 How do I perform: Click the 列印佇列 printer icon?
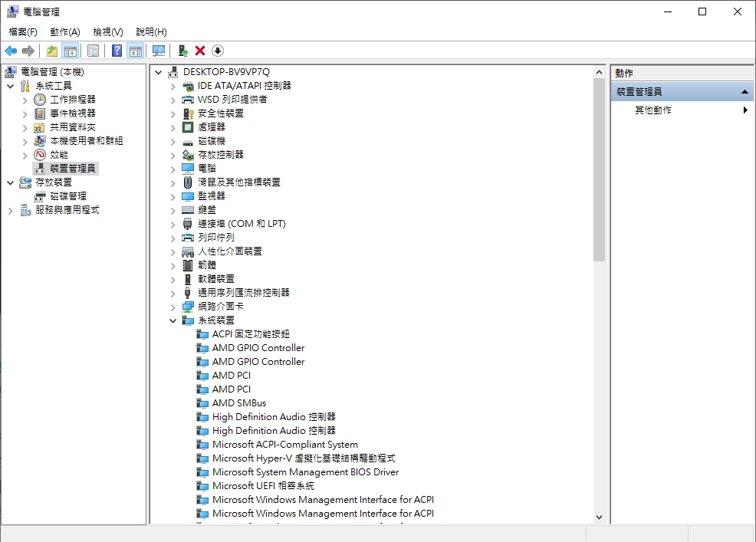click(188, 238)
